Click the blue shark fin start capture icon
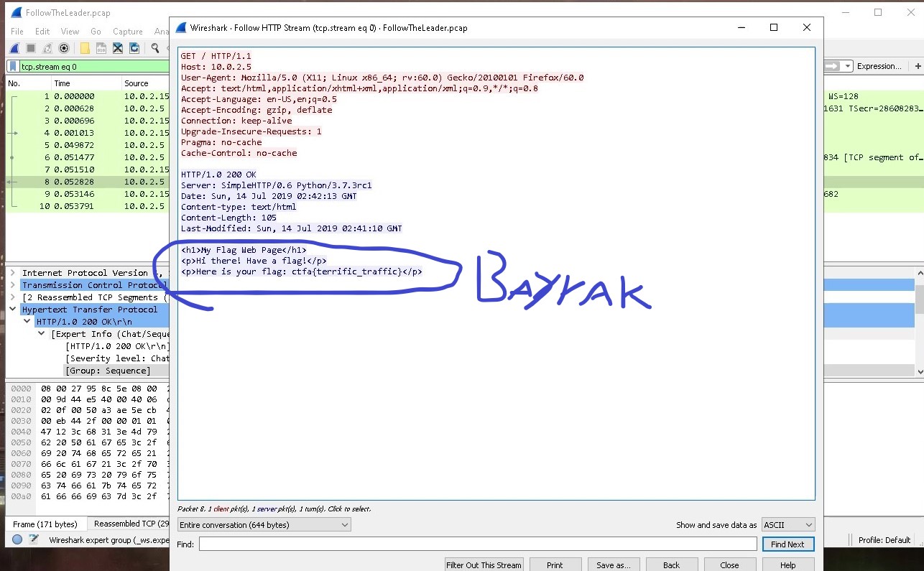 (14, 48)
